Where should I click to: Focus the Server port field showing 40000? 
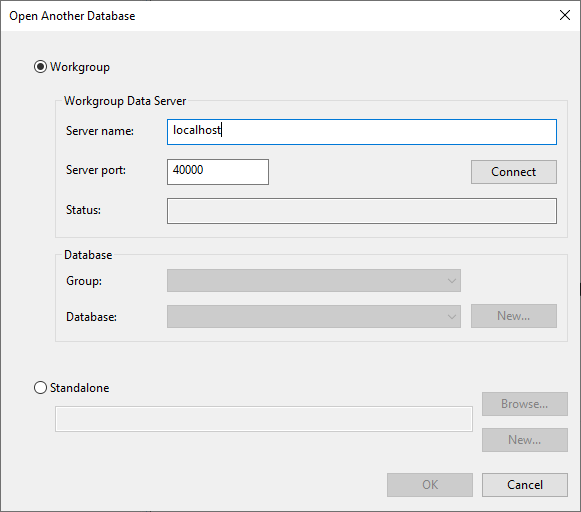(x=218, y=172)
